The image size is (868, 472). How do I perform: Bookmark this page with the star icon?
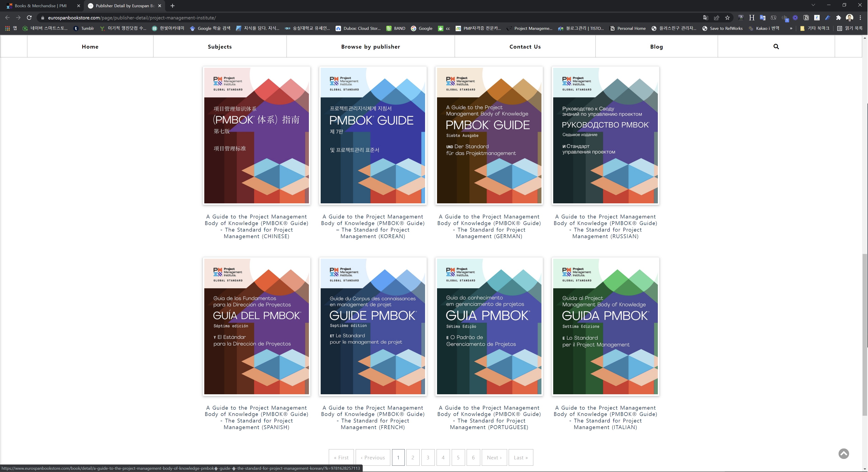pyautogui.click(x=727, y=18)
